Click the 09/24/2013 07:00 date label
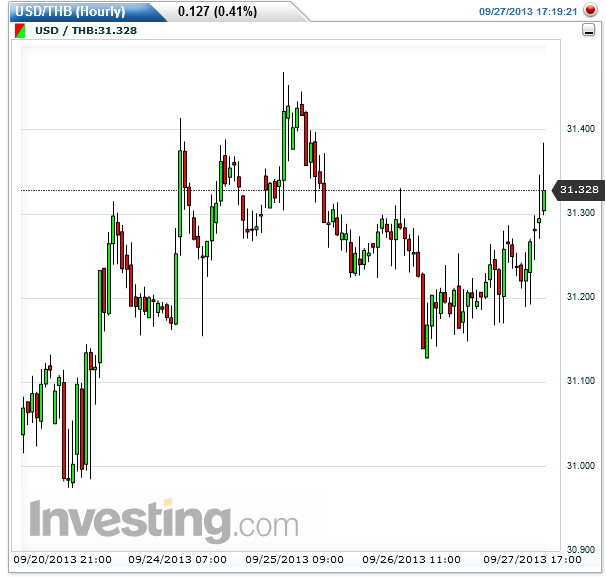This screenshot has height=577, width=606. [x=177, y=560]
